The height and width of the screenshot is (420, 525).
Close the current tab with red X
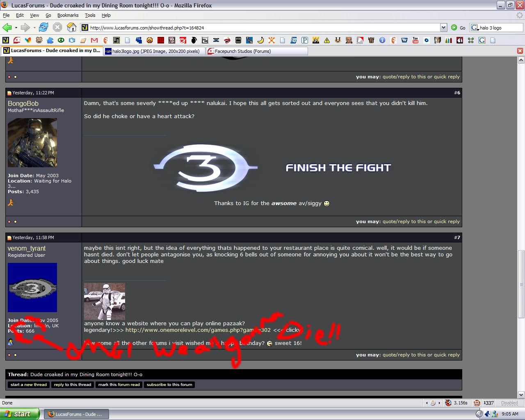pyautogui.click(x=520, y=51)
